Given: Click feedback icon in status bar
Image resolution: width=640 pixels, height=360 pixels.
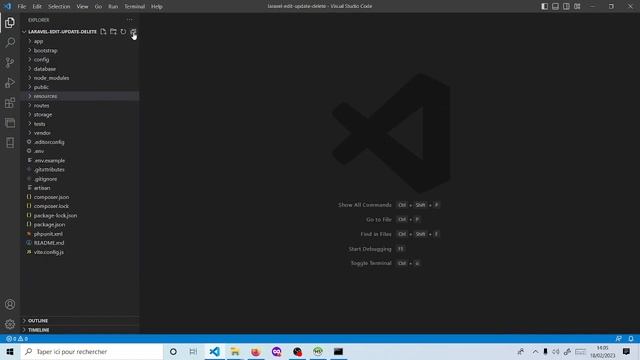Looking at the screenshot, I should click(x=618, y=339).
